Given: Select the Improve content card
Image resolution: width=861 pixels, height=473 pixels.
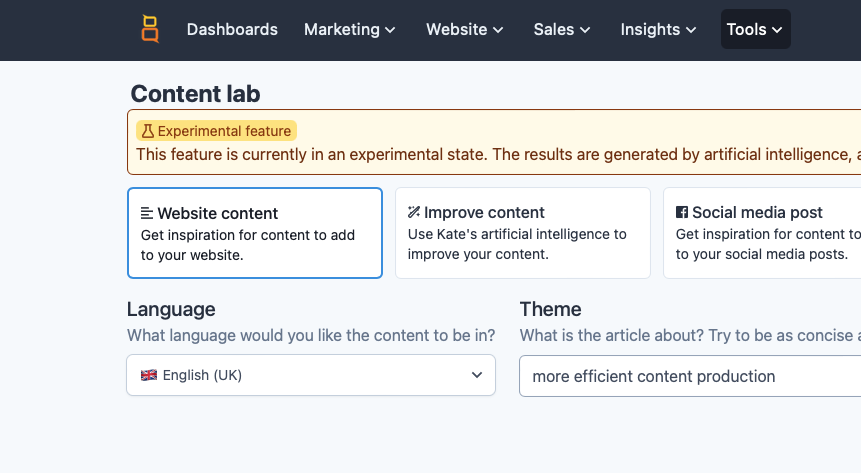Looking at the screenshot, I should click(523, 233).
